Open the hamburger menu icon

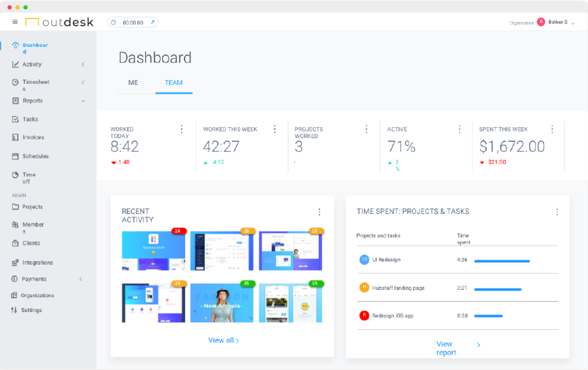coord(15,22)
